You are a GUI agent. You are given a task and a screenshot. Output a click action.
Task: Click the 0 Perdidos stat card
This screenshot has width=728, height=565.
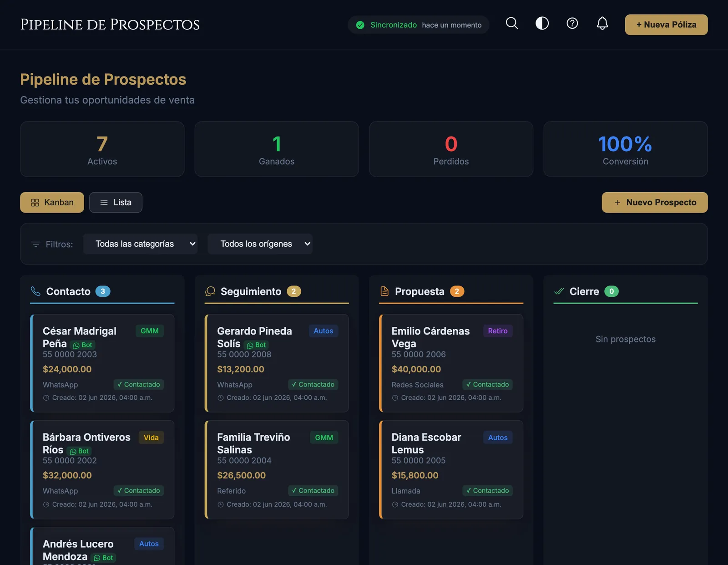(451, 149)
